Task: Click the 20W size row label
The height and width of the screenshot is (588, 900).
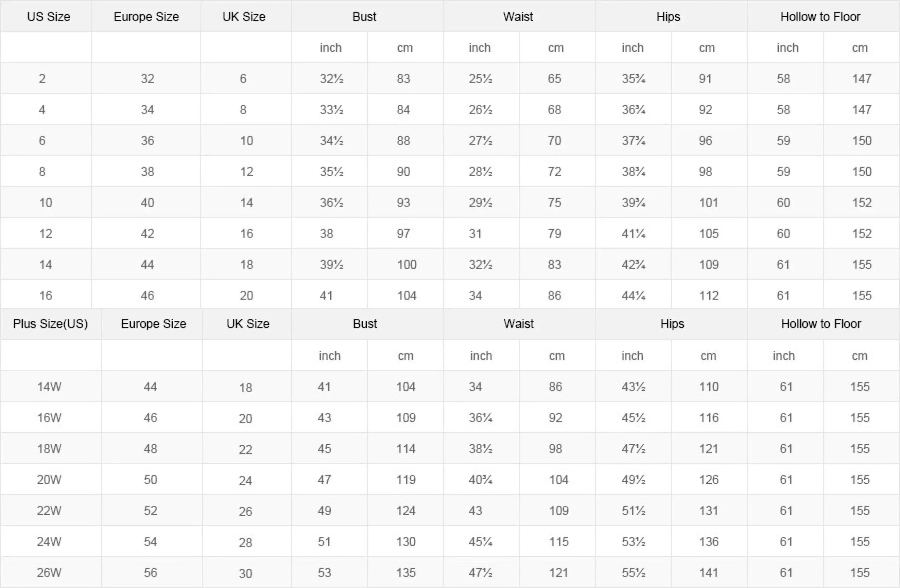Action: pos(49,480)
